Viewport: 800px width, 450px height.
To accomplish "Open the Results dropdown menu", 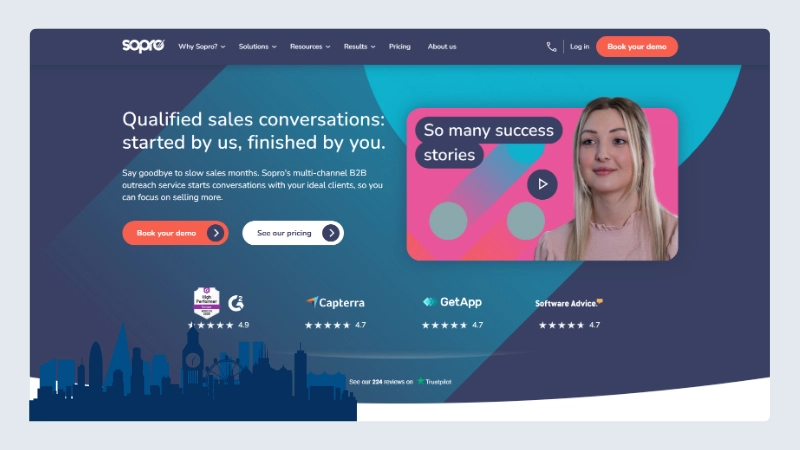I will 359,46.
